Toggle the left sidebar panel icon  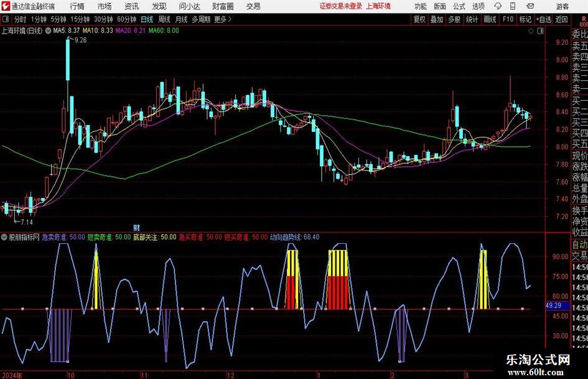click(x=5, y=19)
